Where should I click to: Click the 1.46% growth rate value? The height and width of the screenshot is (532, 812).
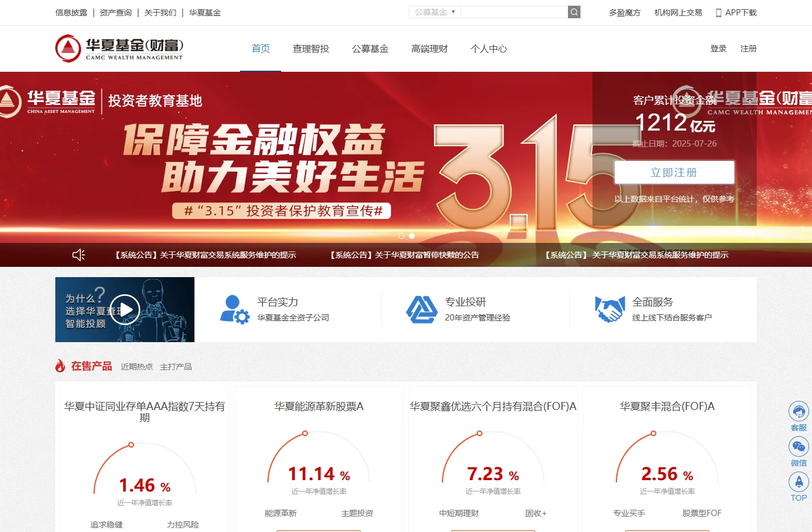[x=145, y=485]
